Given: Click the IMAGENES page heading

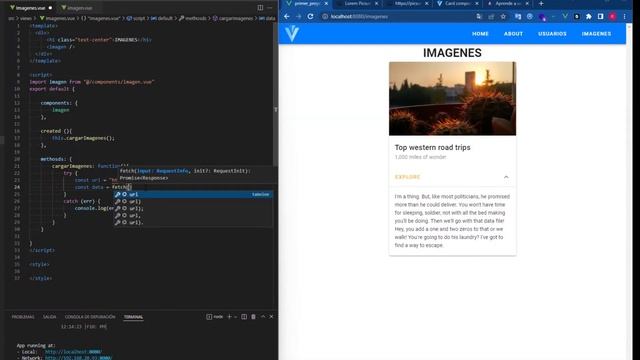Looking at the screenshot, I should coord(452,53).
